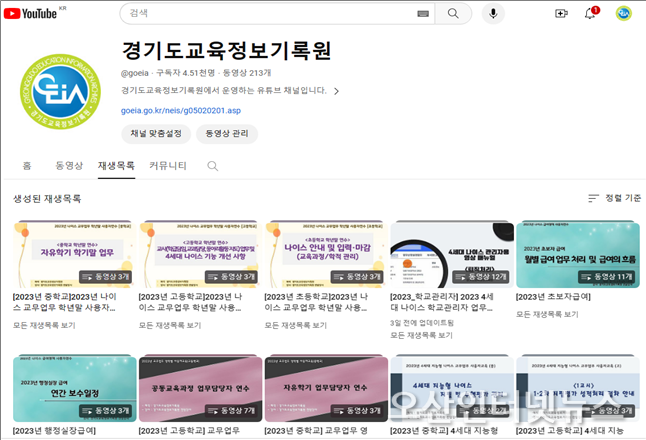This screenshot has height=440, width=646.
Task: Open the [2023년 고등학교] 교무업무 playlist title
Action: [x=189, y=431]
